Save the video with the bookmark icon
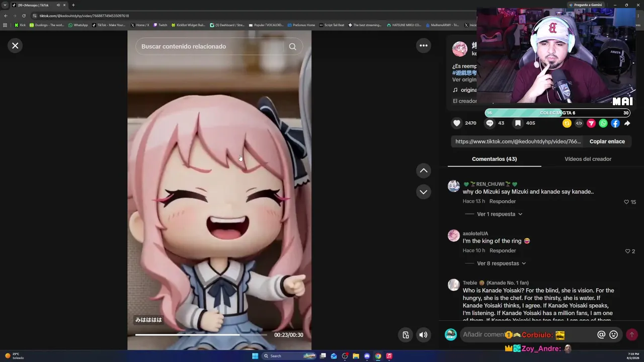 (518, 123)
